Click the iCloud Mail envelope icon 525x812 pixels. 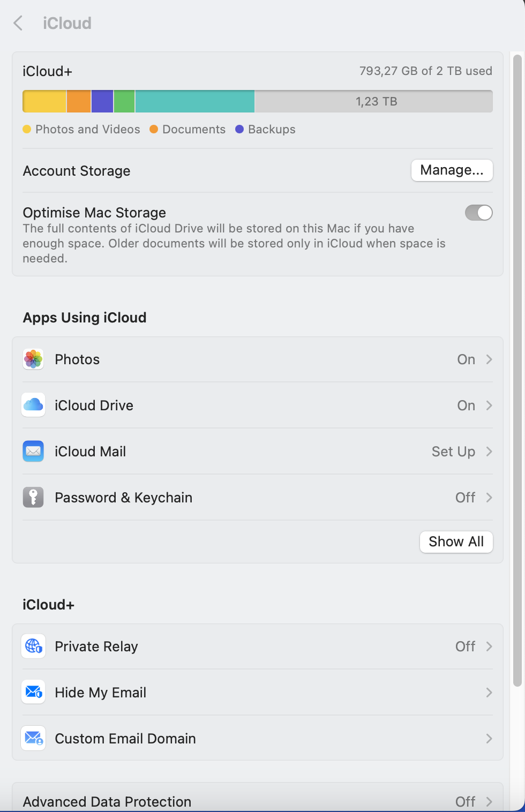pyautogui.click(x=33, y=452)
